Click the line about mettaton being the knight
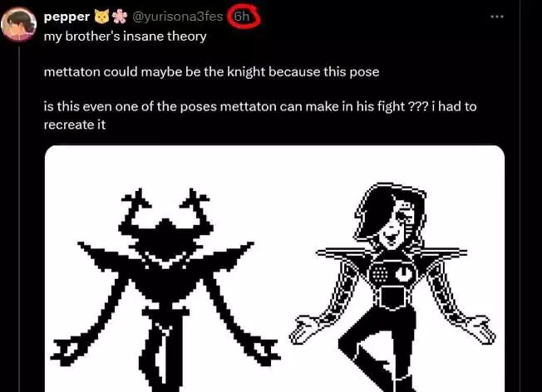 click(211, 71)
